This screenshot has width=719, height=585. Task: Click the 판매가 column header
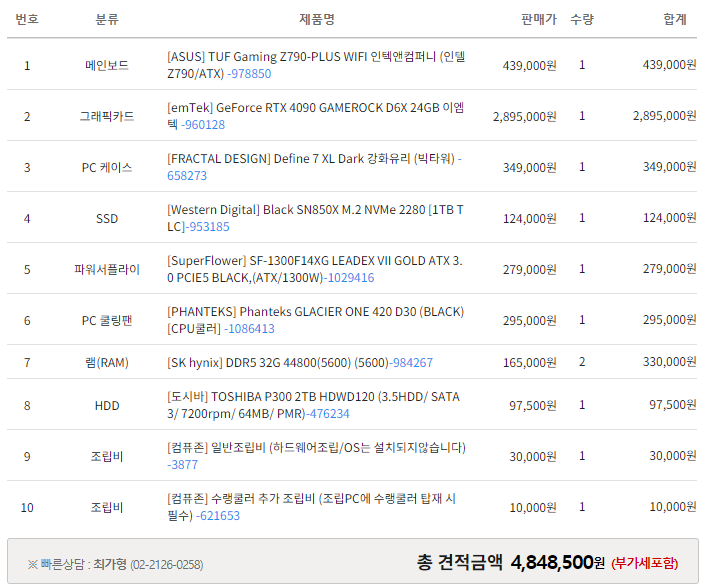(x=538, y=19)
